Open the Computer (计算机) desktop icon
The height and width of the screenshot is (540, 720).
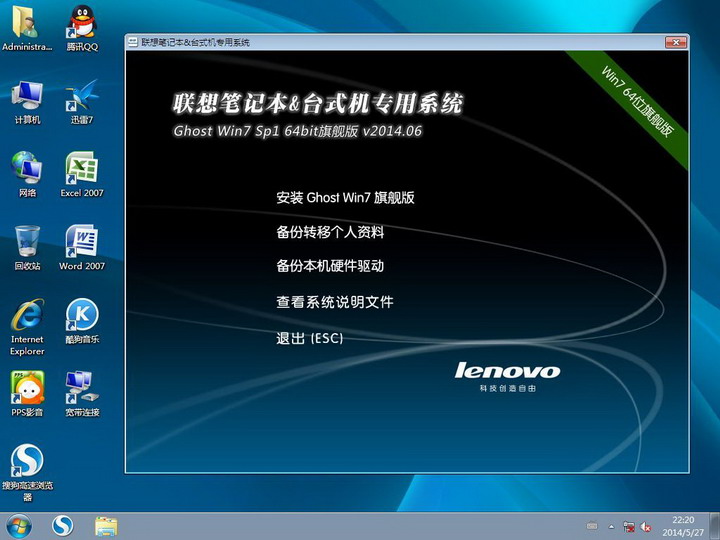tap(27, 97)
